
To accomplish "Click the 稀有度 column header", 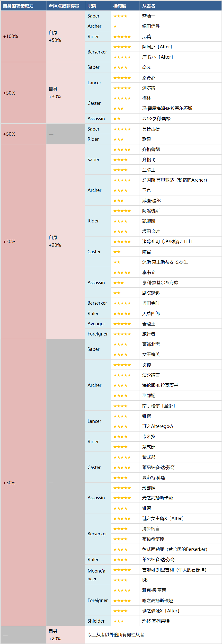I will tap(125, 6).
